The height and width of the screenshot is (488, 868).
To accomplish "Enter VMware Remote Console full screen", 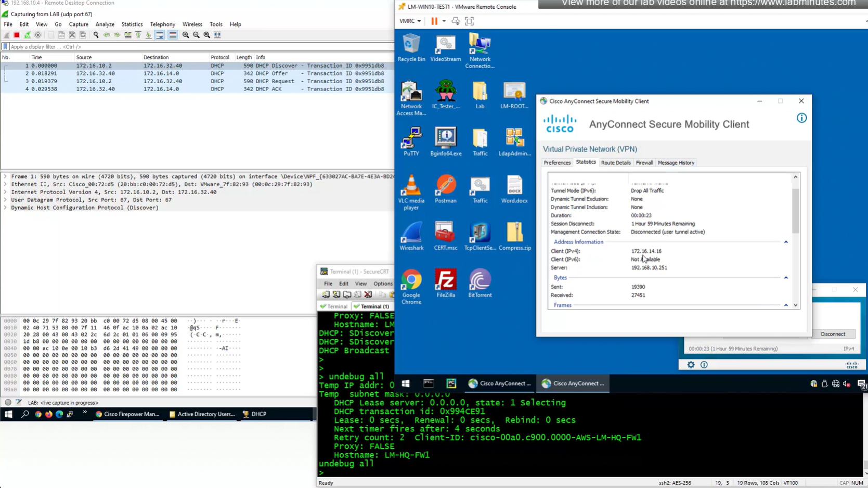I will tap(469, 21).
